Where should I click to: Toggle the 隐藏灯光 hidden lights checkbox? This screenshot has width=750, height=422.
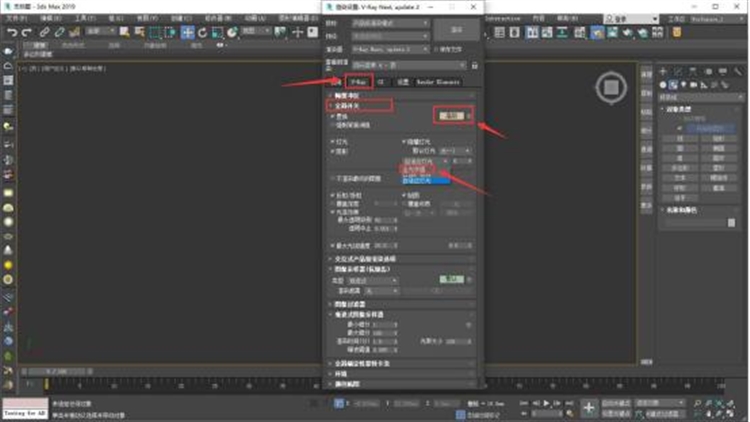click(x=404, y=142)
